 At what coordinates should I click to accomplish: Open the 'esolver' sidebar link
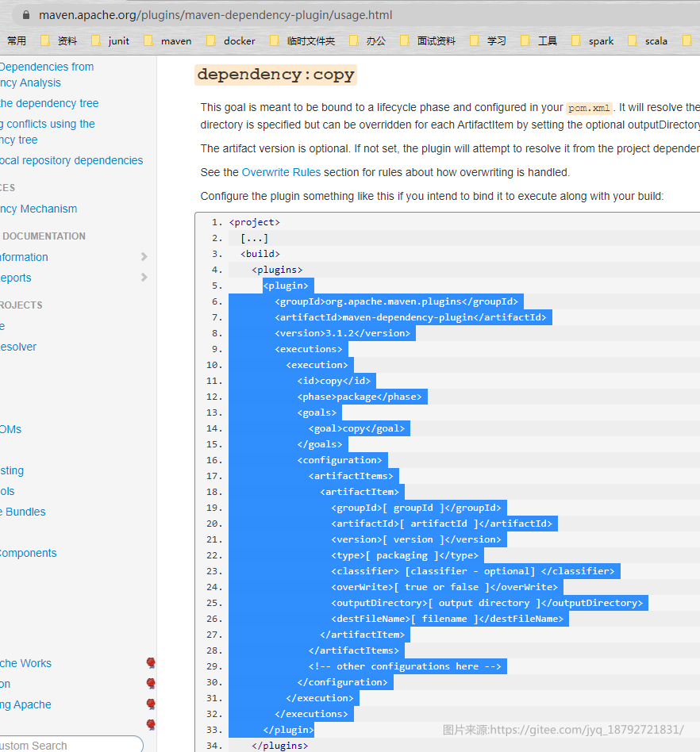coord(18,347)
